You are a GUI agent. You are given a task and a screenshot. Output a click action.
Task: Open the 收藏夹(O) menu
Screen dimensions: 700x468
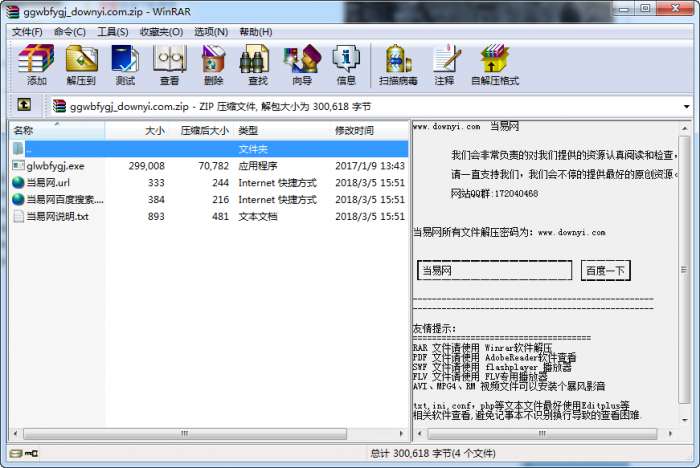tap(161, 32)
